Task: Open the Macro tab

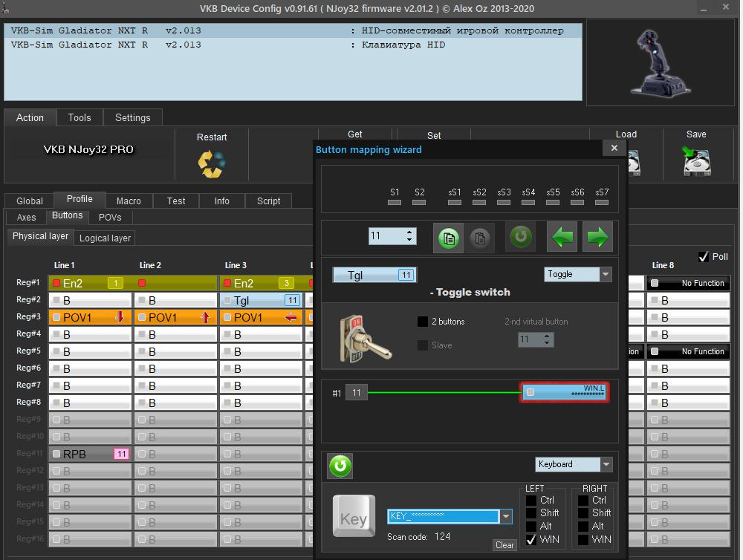Action: point(129,201)
